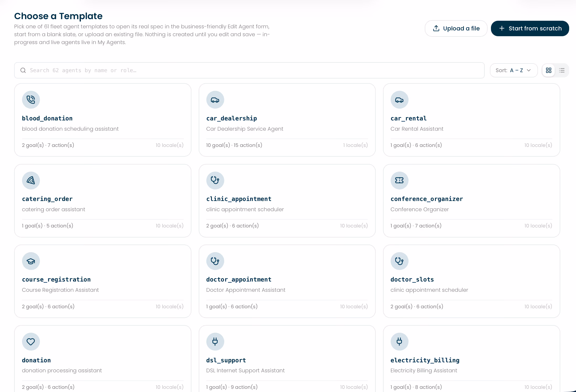Click 'Choose a Template' heading
576x392 pixels.
(x=58, y=16)
